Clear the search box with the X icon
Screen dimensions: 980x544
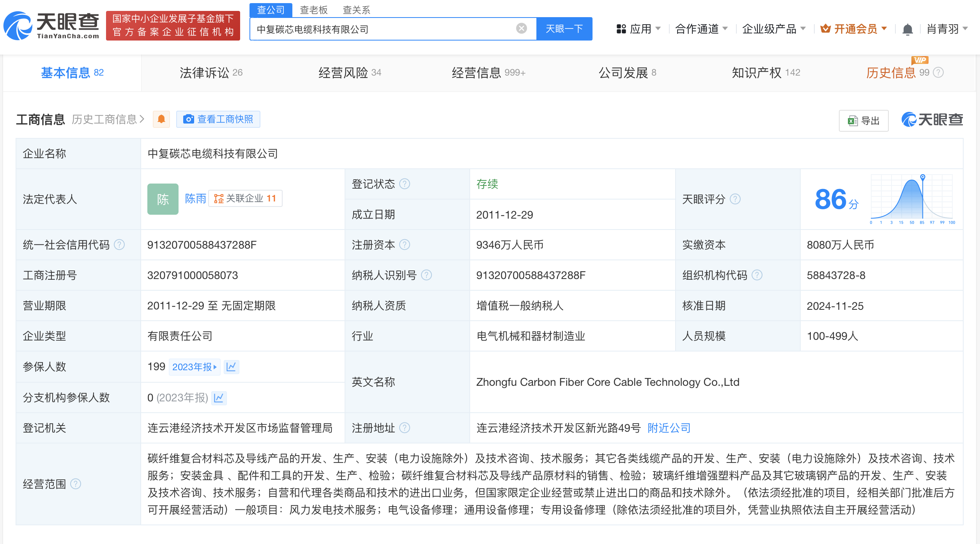pyautogui.click(x=521, y=28)
